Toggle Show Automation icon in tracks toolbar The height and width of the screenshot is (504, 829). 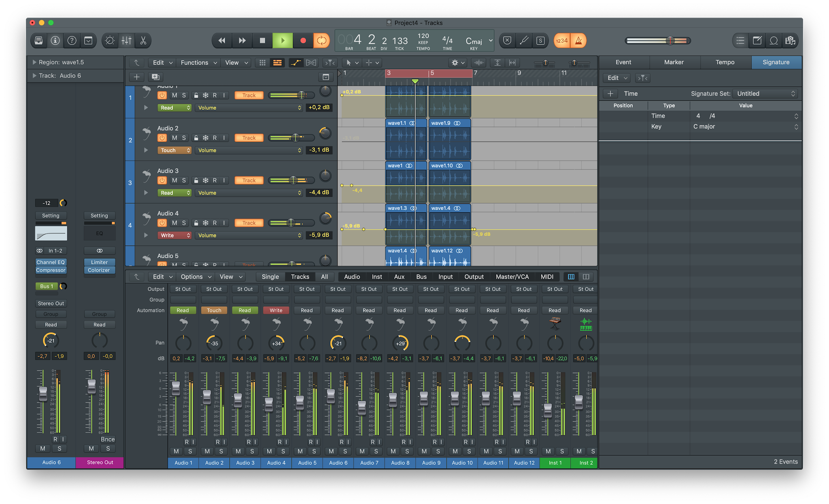coord(296,63)
